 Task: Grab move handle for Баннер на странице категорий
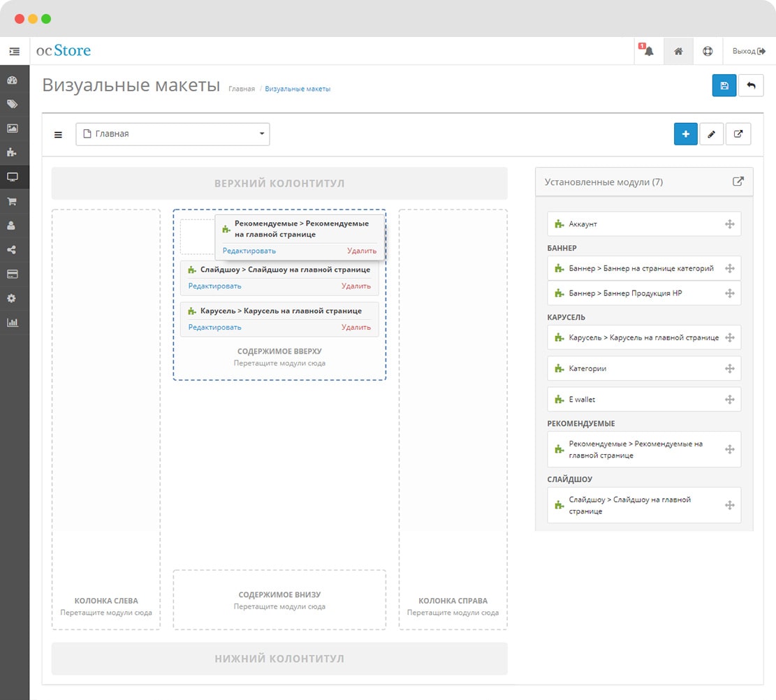coord(729,268)
